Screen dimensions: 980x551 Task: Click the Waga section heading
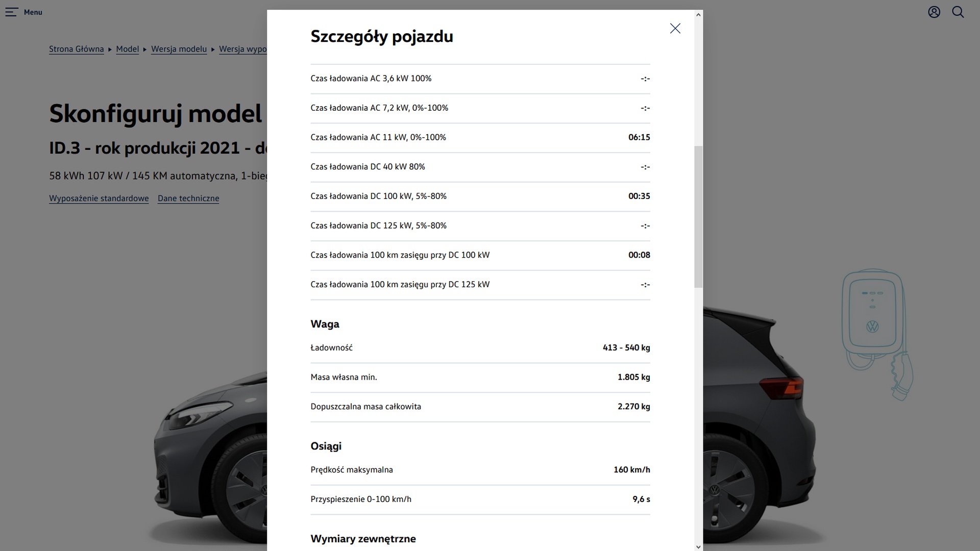pos(325,324)
